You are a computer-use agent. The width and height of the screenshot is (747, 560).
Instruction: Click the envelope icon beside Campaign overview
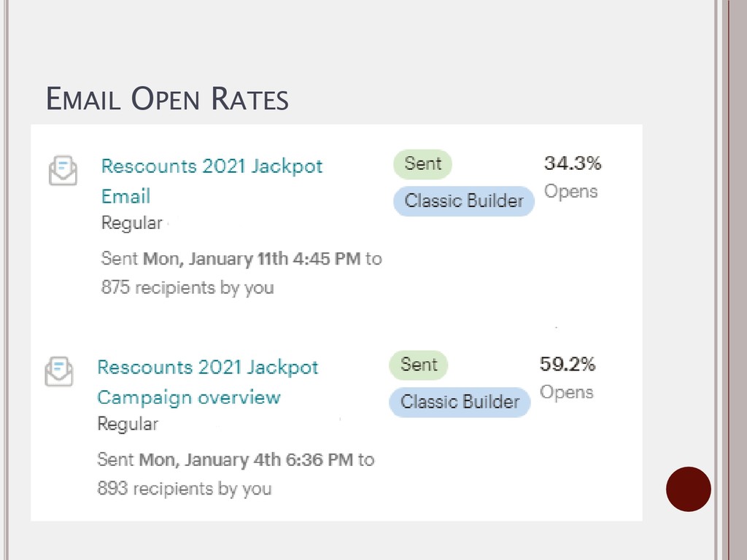coord(59,371)
